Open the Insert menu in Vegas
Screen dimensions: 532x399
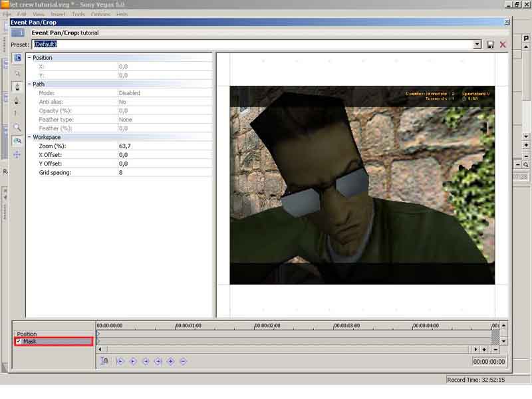pos(58,14)
